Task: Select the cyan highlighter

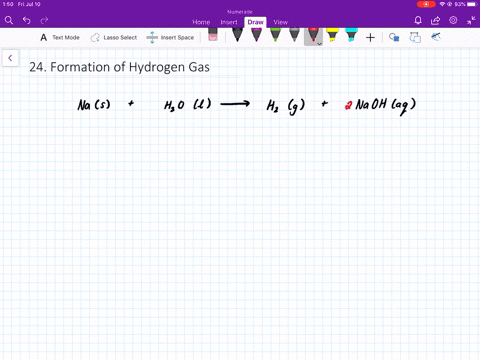Action: 351,35
